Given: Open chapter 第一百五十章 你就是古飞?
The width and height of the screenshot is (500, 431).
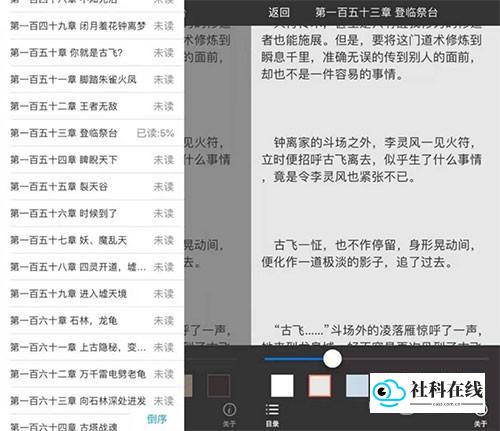Looking at the screenshot, I should (x=92, y=53).
